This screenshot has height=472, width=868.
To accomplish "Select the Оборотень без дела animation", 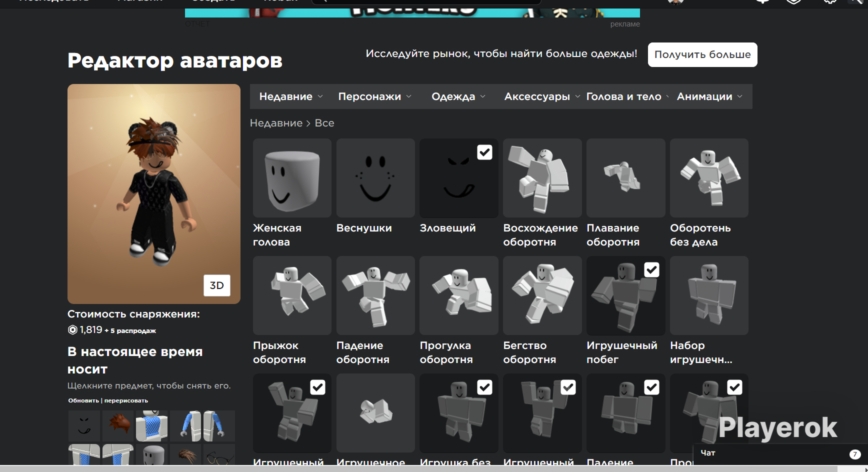I will 709,178.
